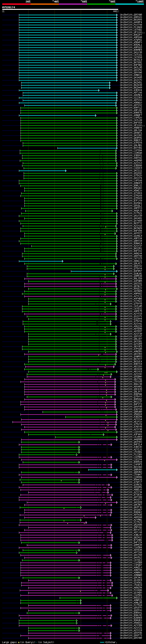This screenshot has height=644, width=146.
Task: Select the UniRef100_Q43381 label
Action: (x=131, y=342)
